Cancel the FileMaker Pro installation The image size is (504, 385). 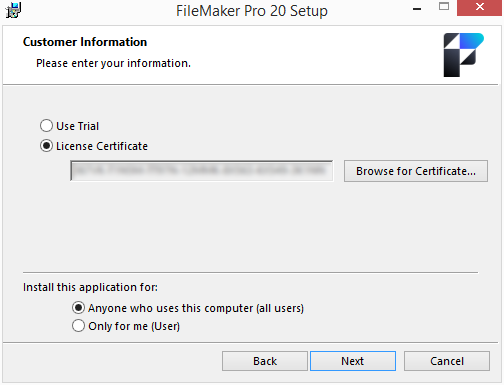tap(447, 361)
